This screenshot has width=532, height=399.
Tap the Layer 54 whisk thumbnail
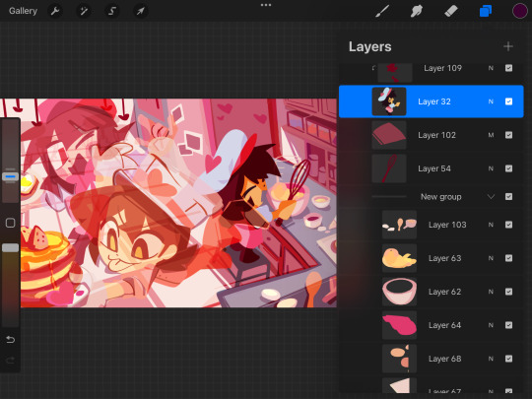click(x=389, y=168)
